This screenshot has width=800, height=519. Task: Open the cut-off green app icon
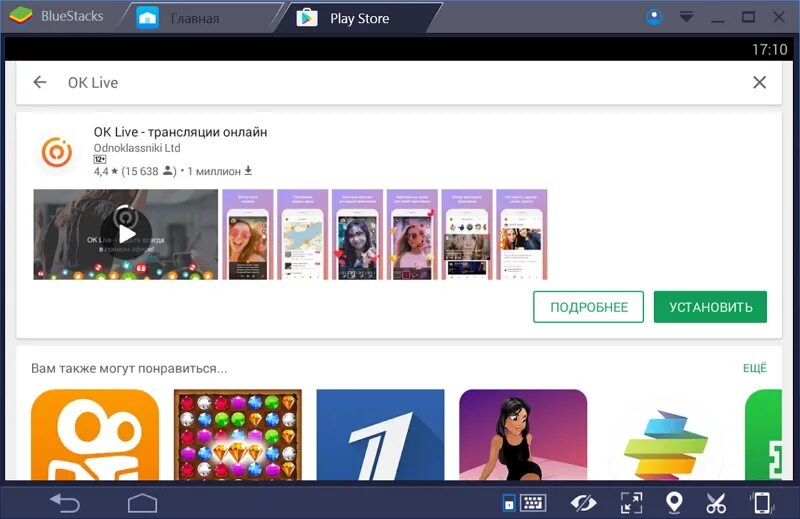point(763,434)
